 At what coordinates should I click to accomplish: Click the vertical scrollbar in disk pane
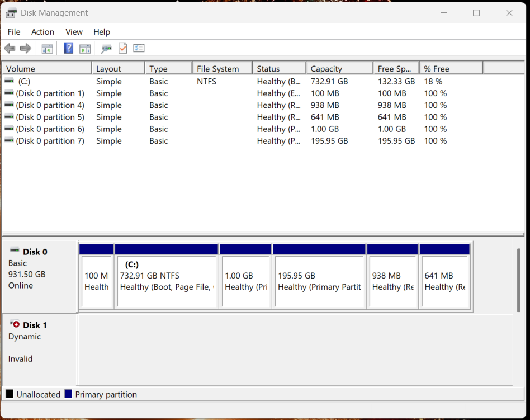519,280
